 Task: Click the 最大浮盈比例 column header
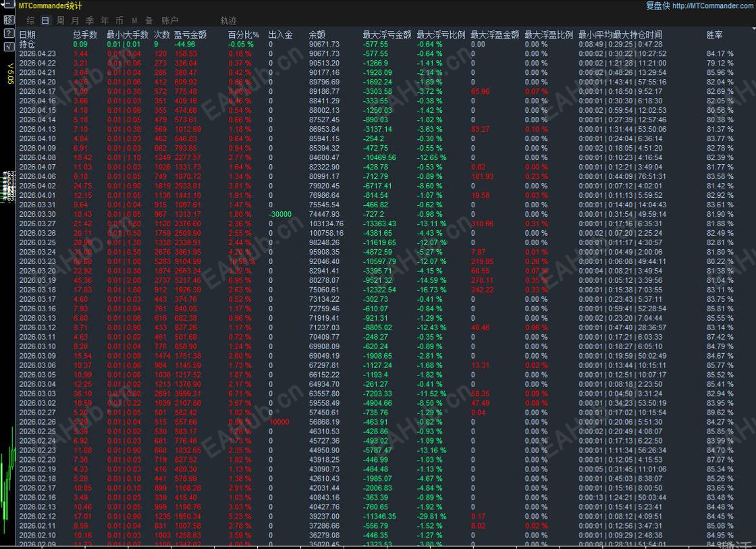549,34
